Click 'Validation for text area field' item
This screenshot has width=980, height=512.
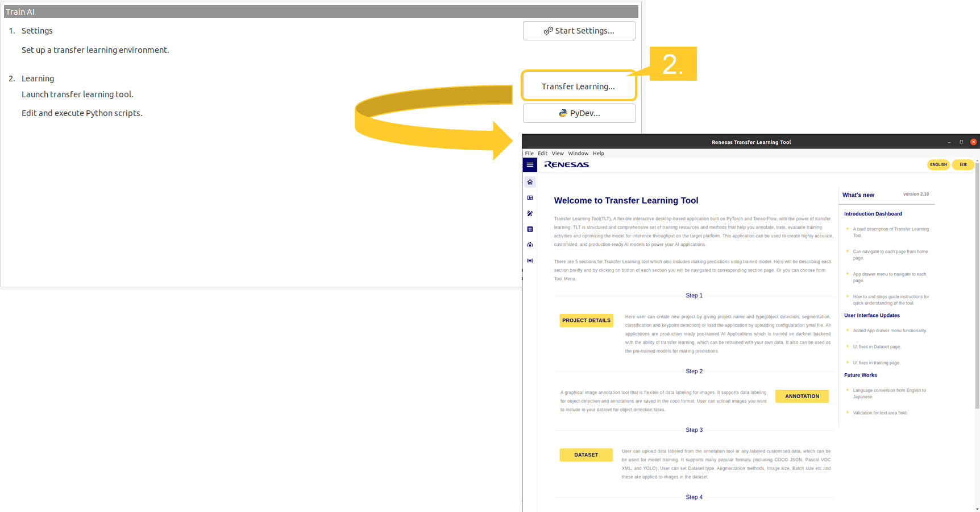pyautogui.click(x=880, y=412)
